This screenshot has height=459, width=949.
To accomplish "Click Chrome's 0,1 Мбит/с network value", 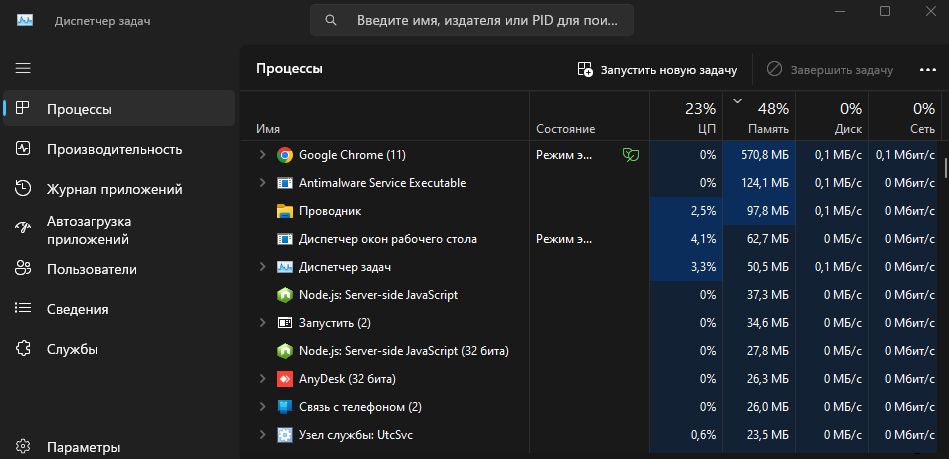I will (x=905, y=155).
